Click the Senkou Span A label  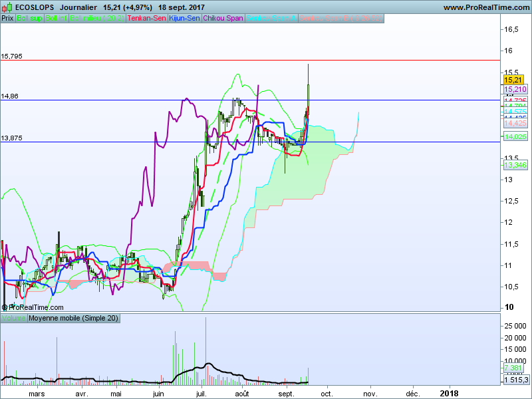271,19
